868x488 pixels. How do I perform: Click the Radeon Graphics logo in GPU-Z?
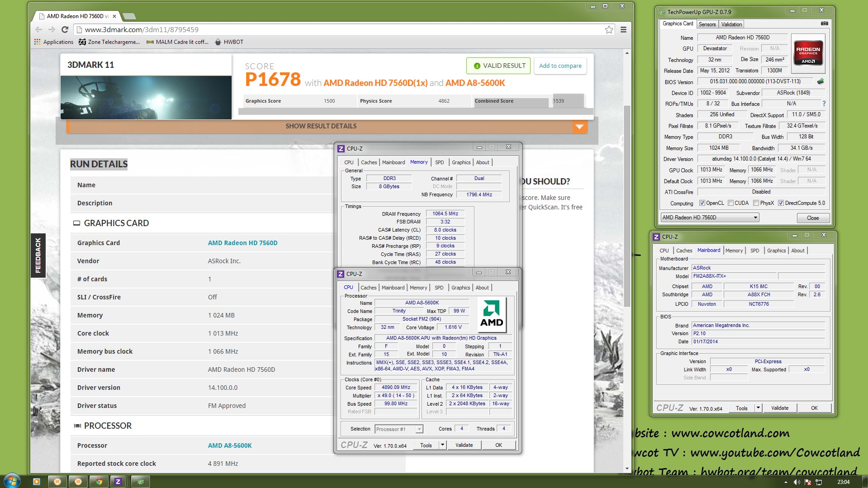(808, 53)
